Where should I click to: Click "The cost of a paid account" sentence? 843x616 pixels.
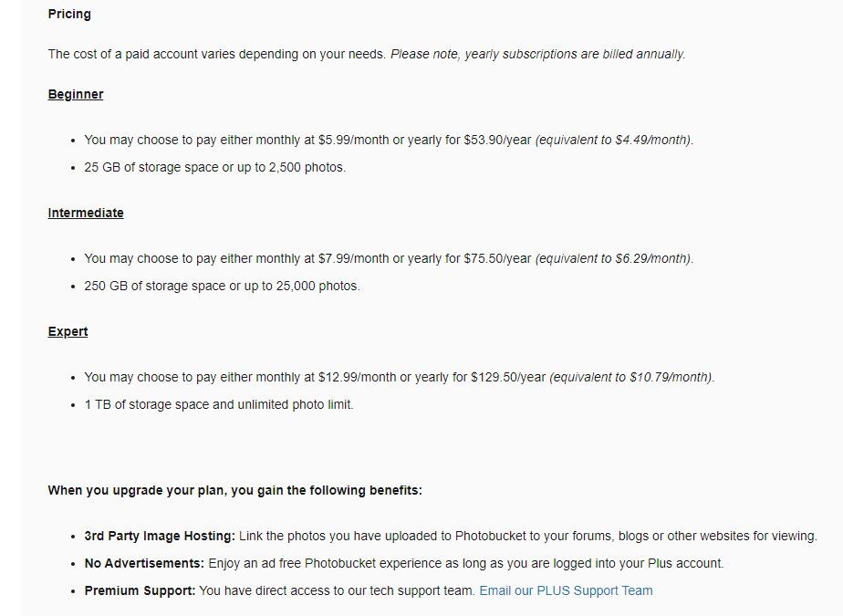click(x=218, y=54)
